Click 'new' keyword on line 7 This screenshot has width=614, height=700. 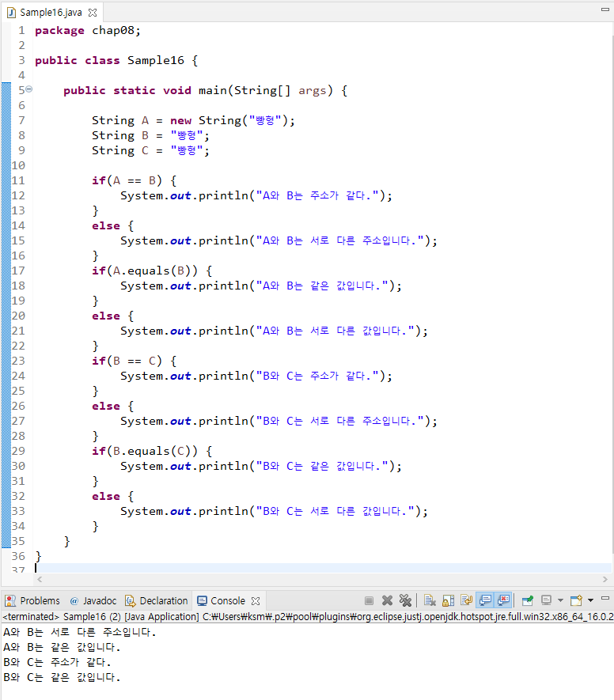tap(181, 120)
